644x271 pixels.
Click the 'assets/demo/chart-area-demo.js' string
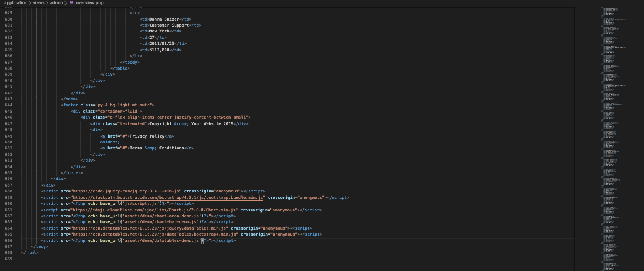coord(162,216)
